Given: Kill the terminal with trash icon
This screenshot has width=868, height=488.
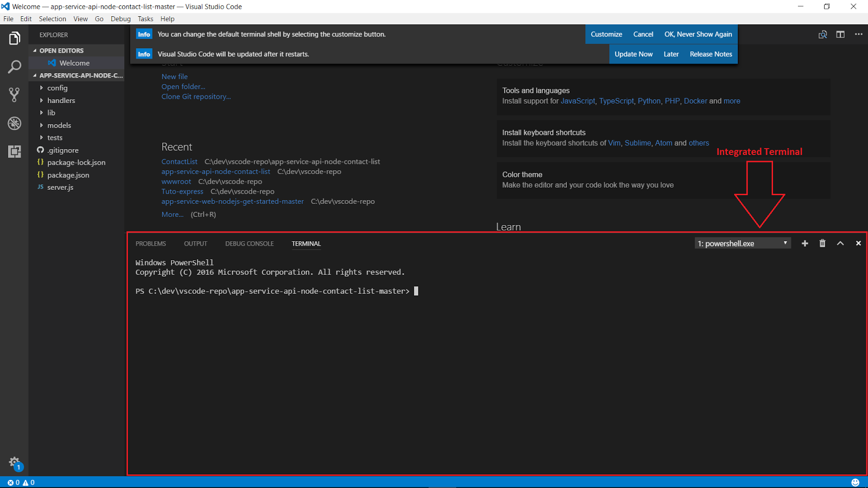Looking at the screenshot, I should [x=822, y=243].
